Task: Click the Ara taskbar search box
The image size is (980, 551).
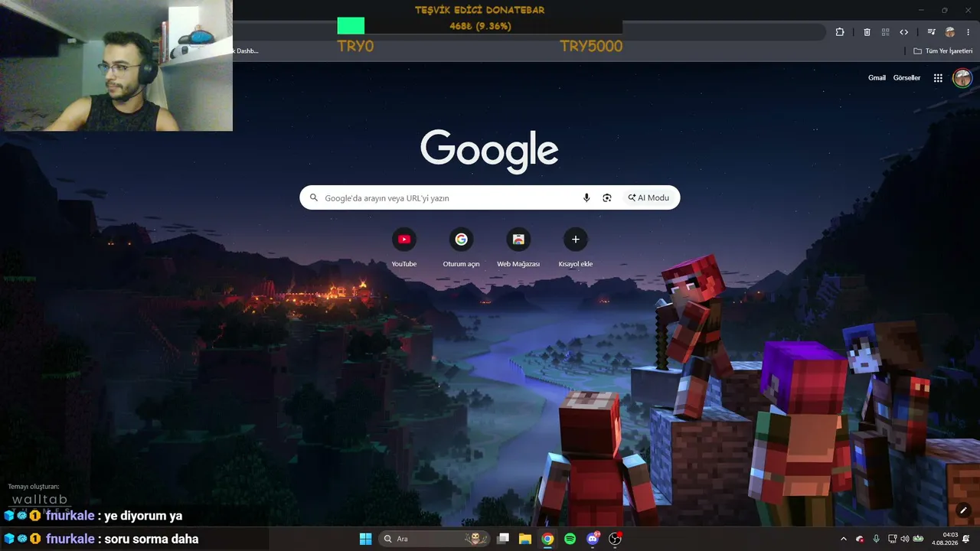Action: click(x=434, y=539)
